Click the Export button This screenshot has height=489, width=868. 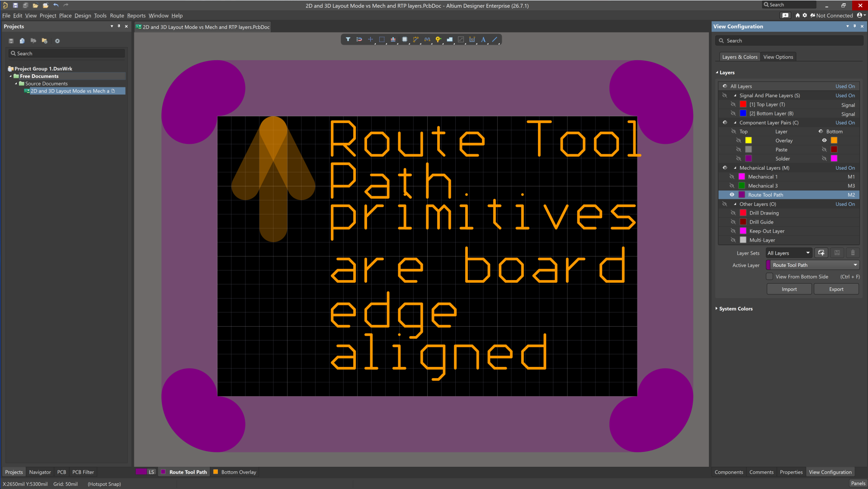tap(836, 289)
